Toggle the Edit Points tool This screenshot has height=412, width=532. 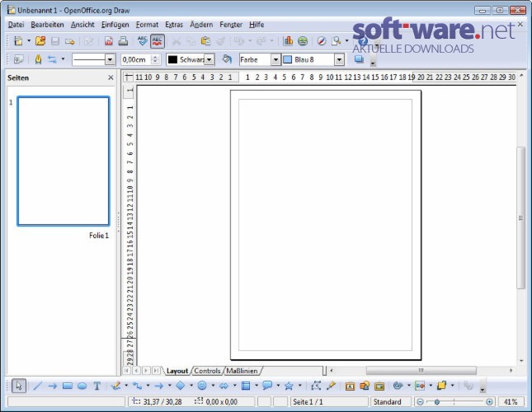click(x=316, y=386)
